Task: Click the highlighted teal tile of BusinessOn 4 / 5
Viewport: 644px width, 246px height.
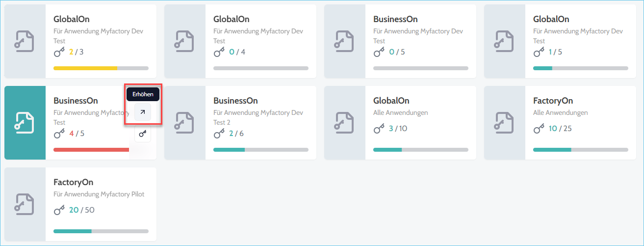Action: (25, 123)
